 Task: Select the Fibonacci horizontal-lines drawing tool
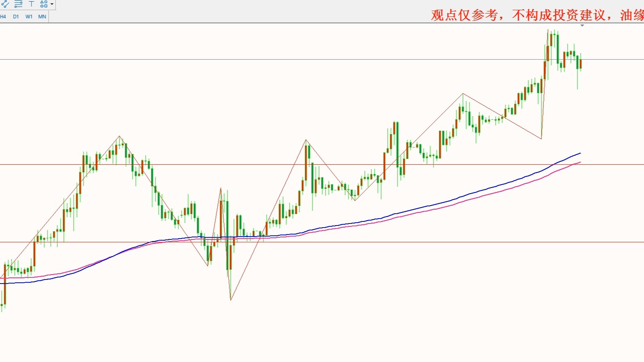tap(18, 4)
